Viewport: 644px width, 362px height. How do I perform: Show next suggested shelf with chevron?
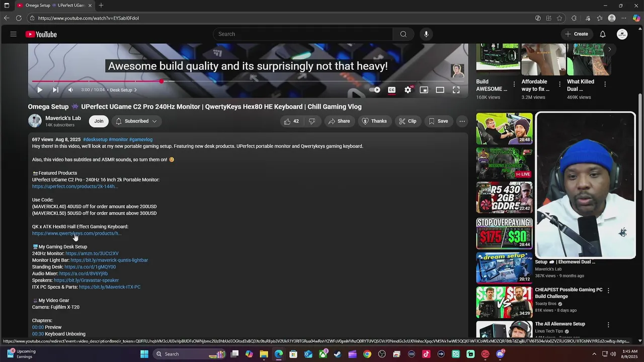pos(609,49)
